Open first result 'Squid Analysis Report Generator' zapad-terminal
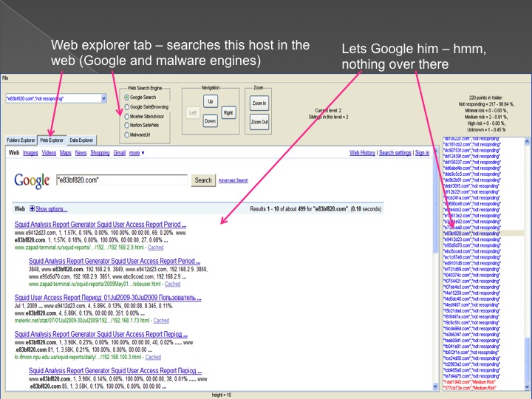 [x=100, y=225]
